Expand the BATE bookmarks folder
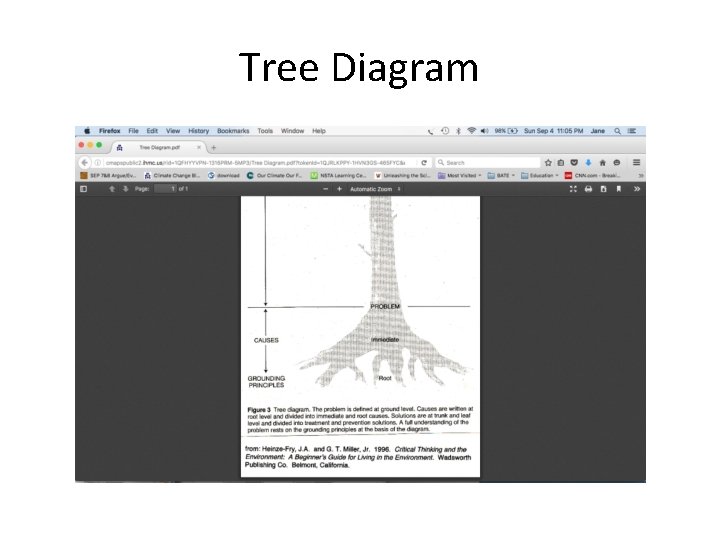The image size is (720, 540). [x=501, y=175]
